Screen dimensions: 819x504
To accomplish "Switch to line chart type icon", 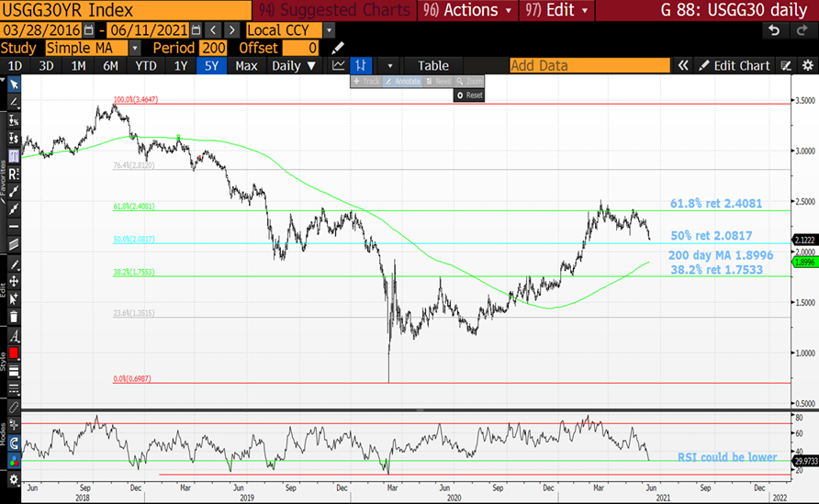I will (x=339, y=66).
